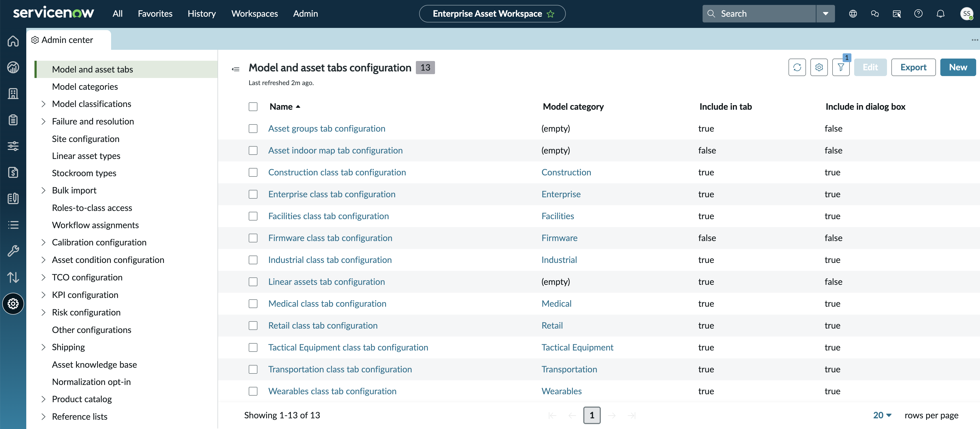This screenshot has height=429, width=980.
Task: Open the dollar document icon in sidebar
Action: point(13,172)
